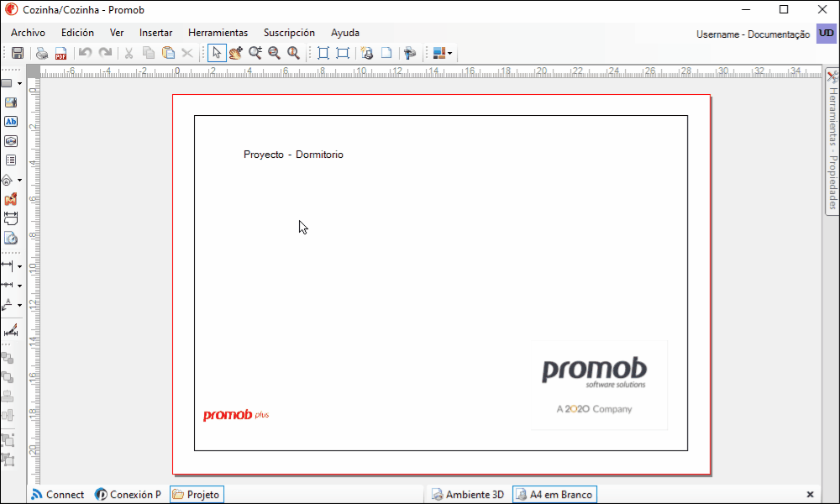Open the layout colors dropdown in the toolbar
Image resolution: width=840 pixels, height=504 pixels.
[450, 53]
